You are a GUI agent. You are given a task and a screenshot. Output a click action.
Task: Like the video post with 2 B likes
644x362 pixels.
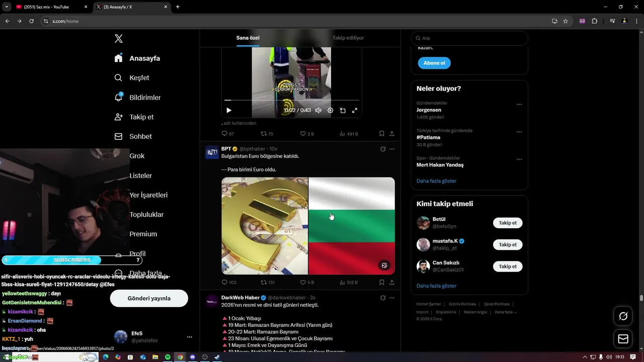(307, 134)
